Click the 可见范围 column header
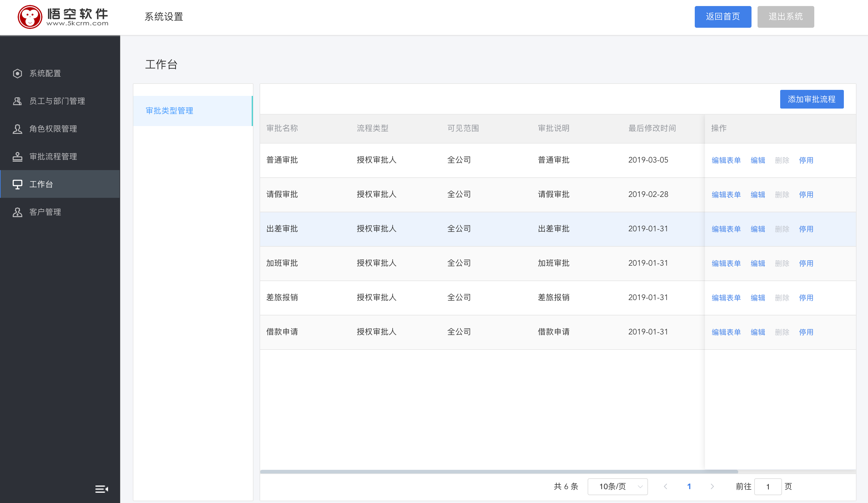868x503 pixels. [x=463, y=128]
